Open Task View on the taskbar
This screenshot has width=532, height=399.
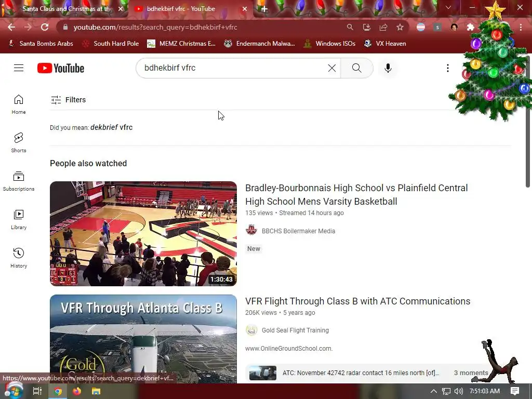[x=37, y=391]
